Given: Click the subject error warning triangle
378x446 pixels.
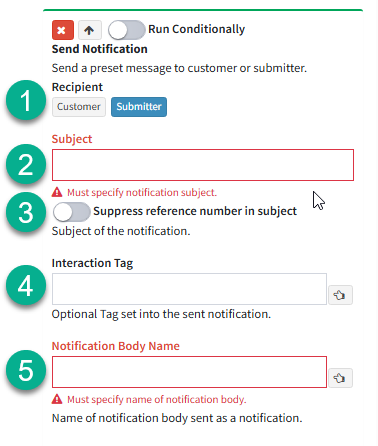Looking at the screenshot, I should 57,192.
